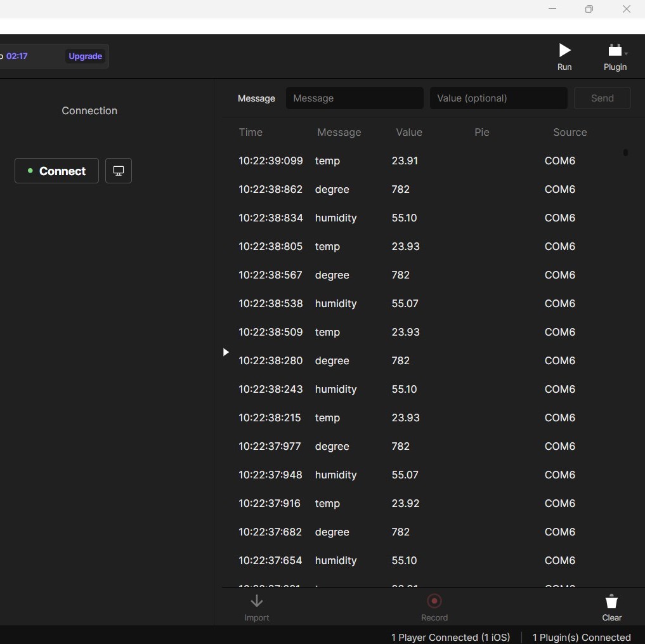
Task: Focus the Message input field
Action: (x=355, y=98)
